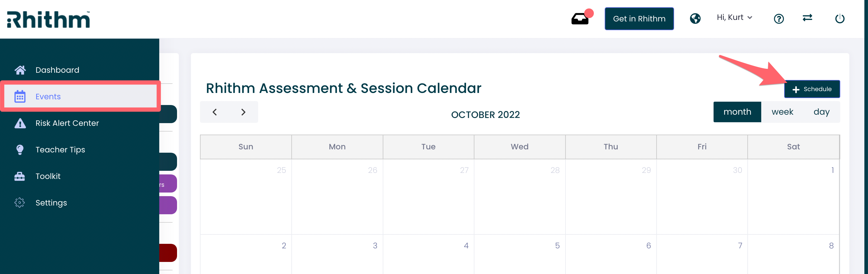Click the Toolkit briefcase icon
This screenshot has width=868, height=274.
tap(20, 176)
